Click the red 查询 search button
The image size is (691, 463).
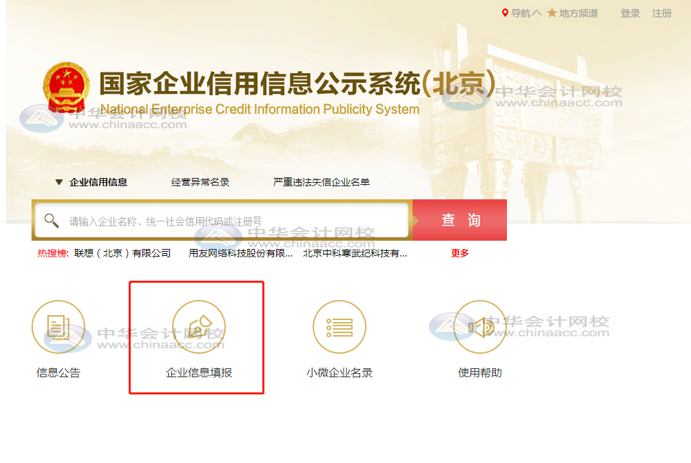[x=460, y=220]
